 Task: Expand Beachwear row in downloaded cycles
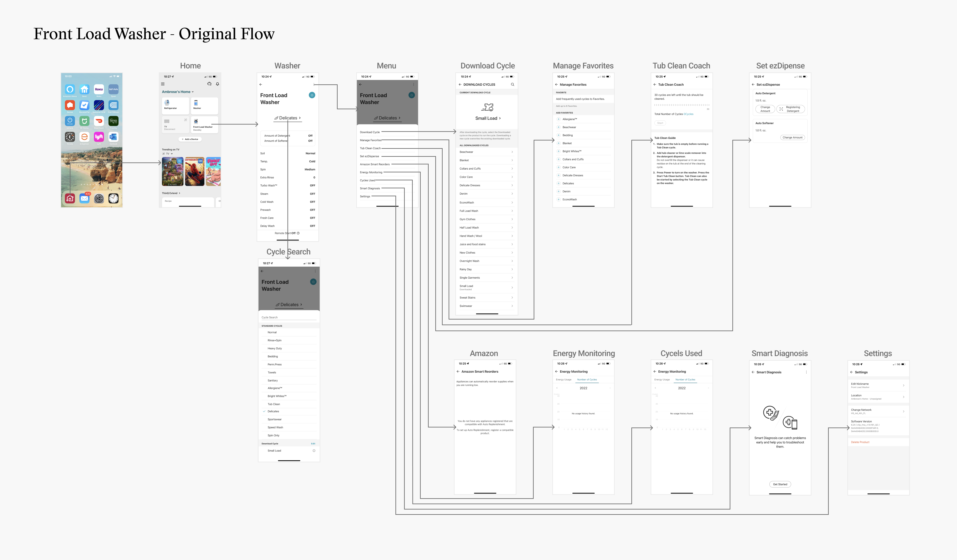coord(486,152)
